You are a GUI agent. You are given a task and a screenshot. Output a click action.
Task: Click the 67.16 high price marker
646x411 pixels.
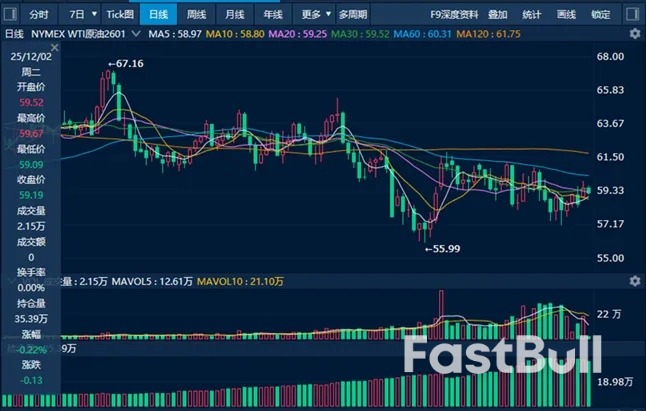coord(126,64)
